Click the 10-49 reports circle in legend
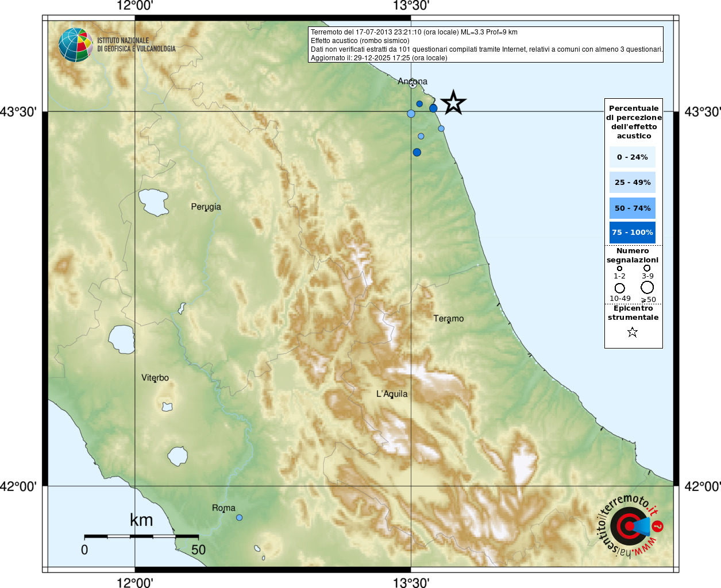Viewport: 721px width, 588px height. 619,288
